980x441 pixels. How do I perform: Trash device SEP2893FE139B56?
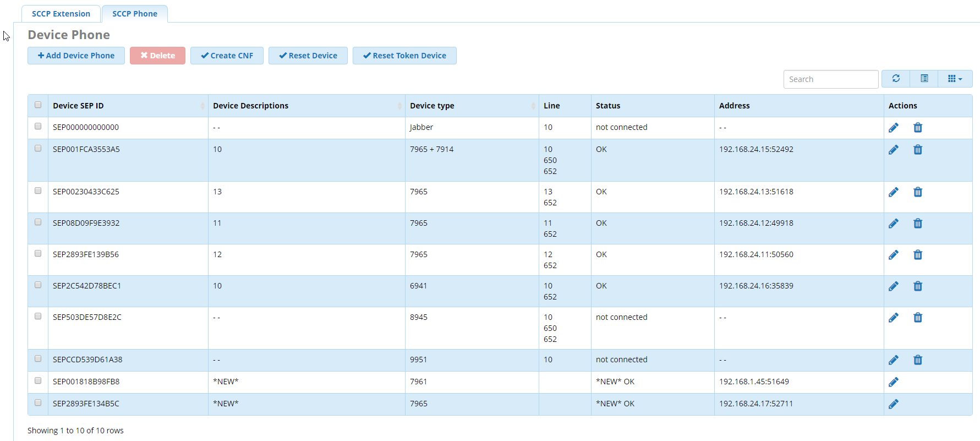pyautogui.click(x=918, y=255)
